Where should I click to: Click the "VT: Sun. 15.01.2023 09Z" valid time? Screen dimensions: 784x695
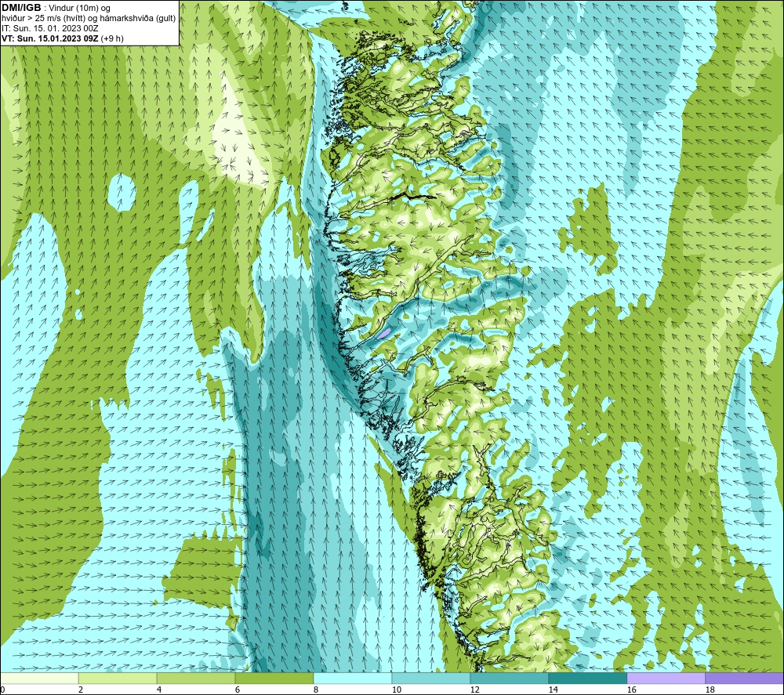pyautogui.click(x=50, y=38)
